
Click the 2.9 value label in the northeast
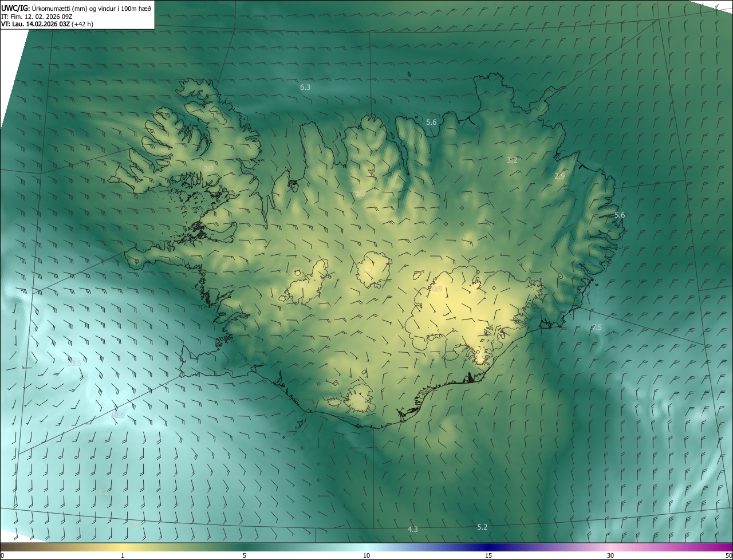pyautogui.click(x=559, y=176)
